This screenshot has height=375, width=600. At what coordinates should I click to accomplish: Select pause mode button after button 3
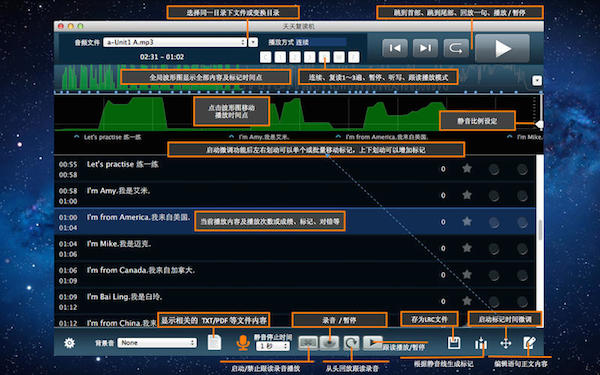pos(324,57)
